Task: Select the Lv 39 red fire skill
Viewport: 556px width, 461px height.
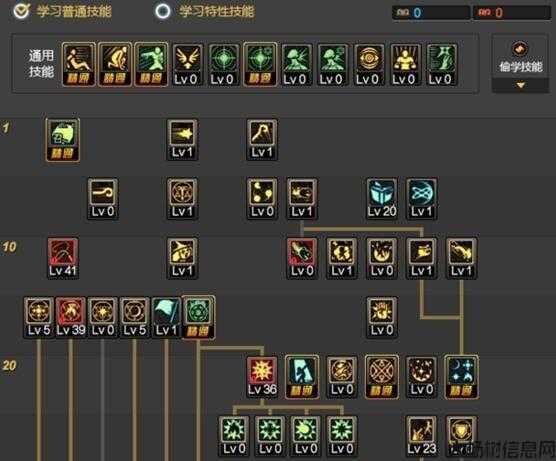Action: click(x=71, y=317)
